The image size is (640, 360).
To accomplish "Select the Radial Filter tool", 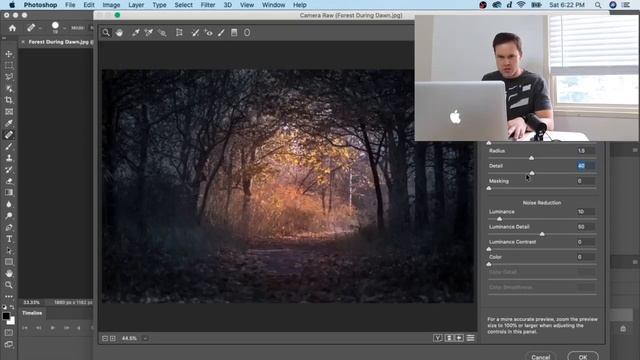I will point(247,33).
